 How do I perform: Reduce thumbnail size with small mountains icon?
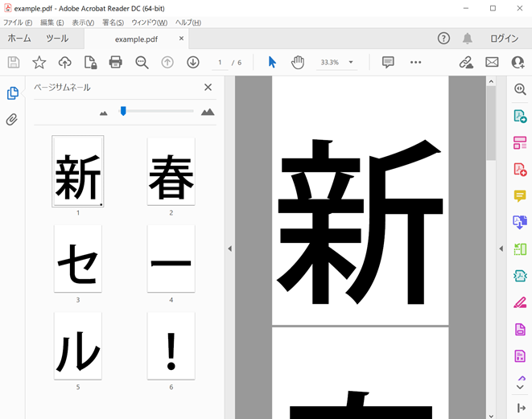[104, 113]
